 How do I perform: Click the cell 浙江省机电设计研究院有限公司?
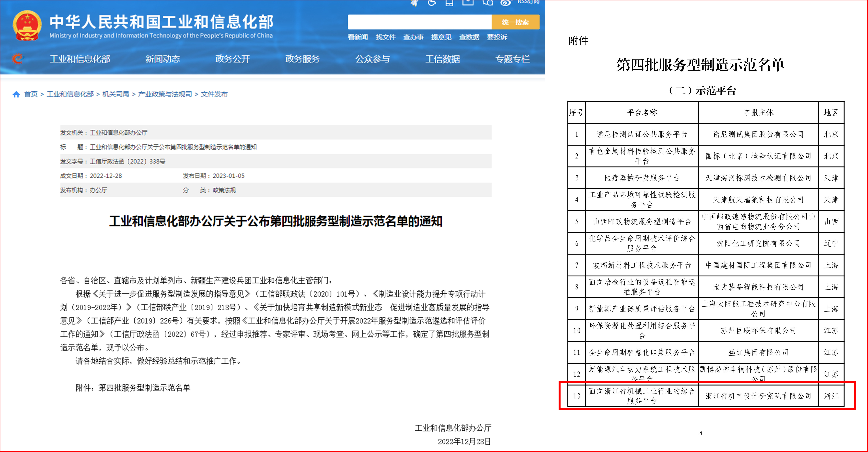(759, 396)
